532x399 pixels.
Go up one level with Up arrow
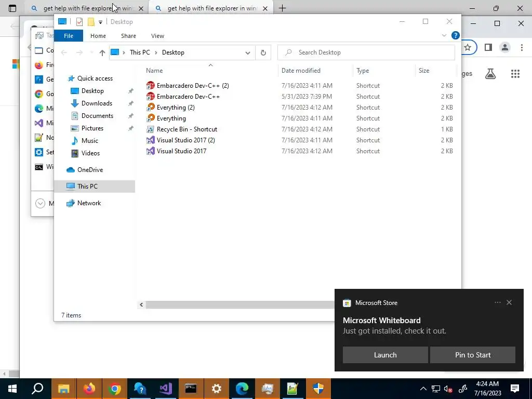tap(102, 52)
